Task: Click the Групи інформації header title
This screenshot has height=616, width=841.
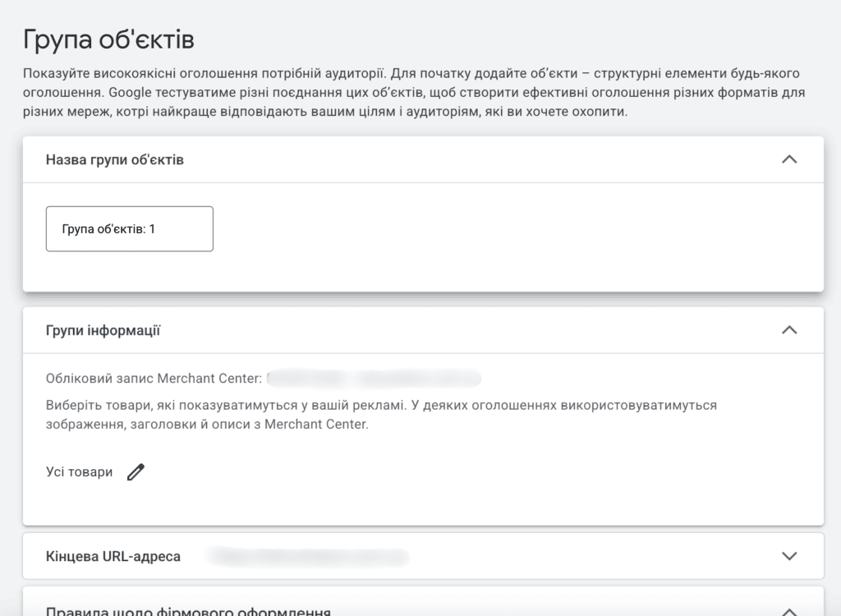Action: 103,330
